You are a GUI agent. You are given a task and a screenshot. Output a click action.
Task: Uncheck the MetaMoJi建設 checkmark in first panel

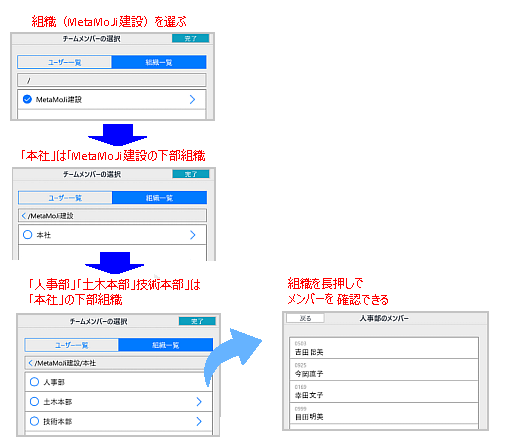pos(27,99)
